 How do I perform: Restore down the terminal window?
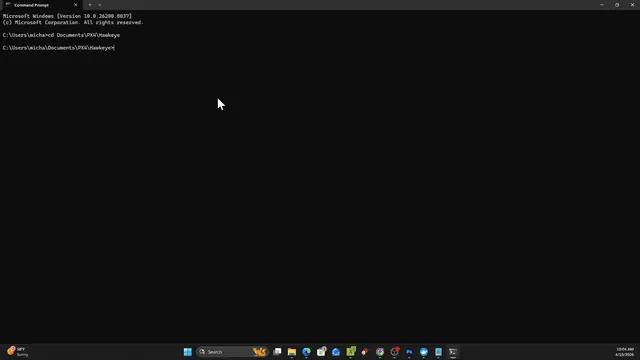click(x=617, y=5)
